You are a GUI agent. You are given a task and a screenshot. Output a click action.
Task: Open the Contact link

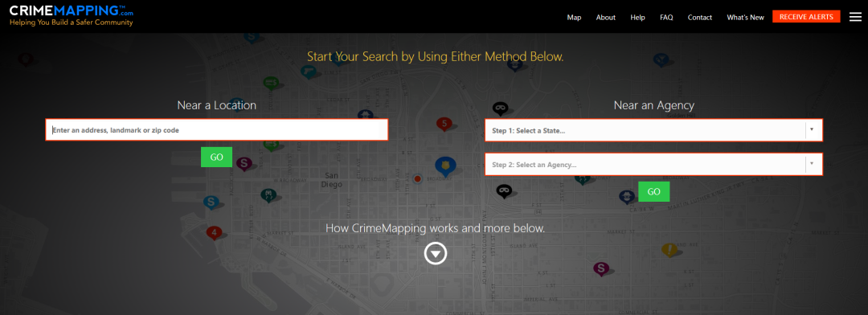point(700,17)
